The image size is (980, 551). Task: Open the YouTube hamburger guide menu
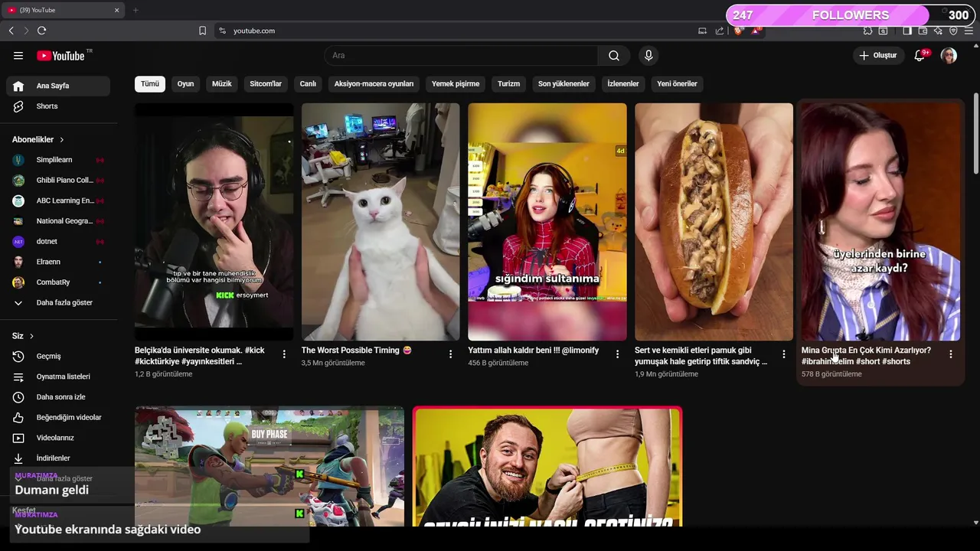[18, 55]
